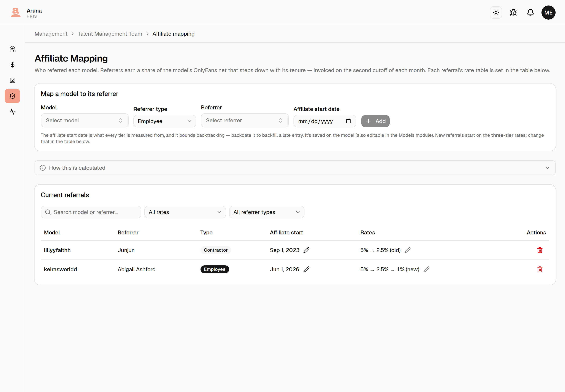The height and width of the screenshot is (392, 565).
Task: Focus the Affiliate start date field
Action: pos(324,121)
